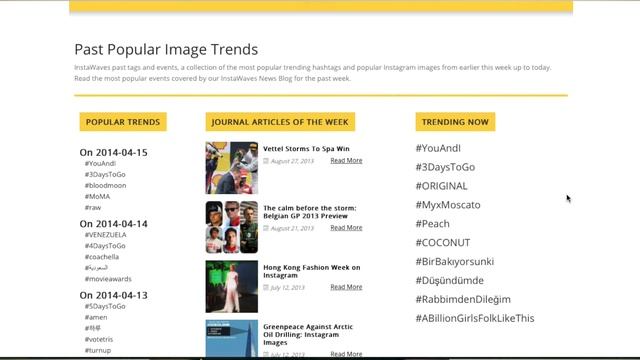Select the Past Popular Image Trends heading
This screenshot has width=640, height=360.
coord(166,49)
